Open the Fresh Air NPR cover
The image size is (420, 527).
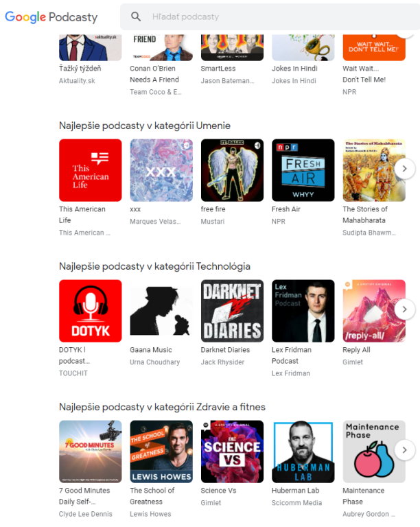pos(303,170)
